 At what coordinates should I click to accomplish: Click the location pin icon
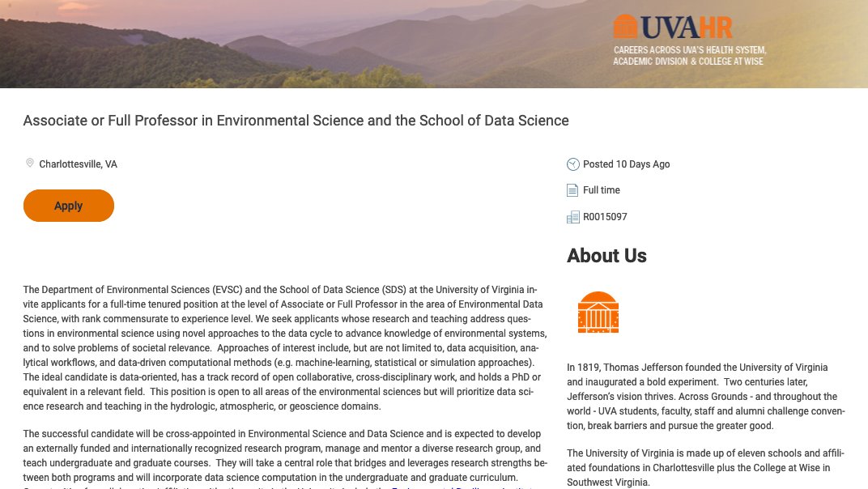[x=30, y=164]
